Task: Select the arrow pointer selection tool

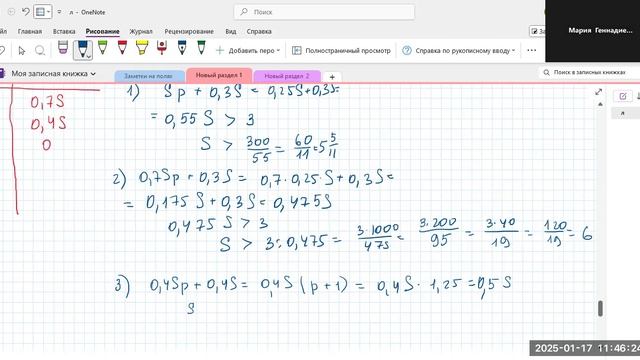Action: pos(22,51)
